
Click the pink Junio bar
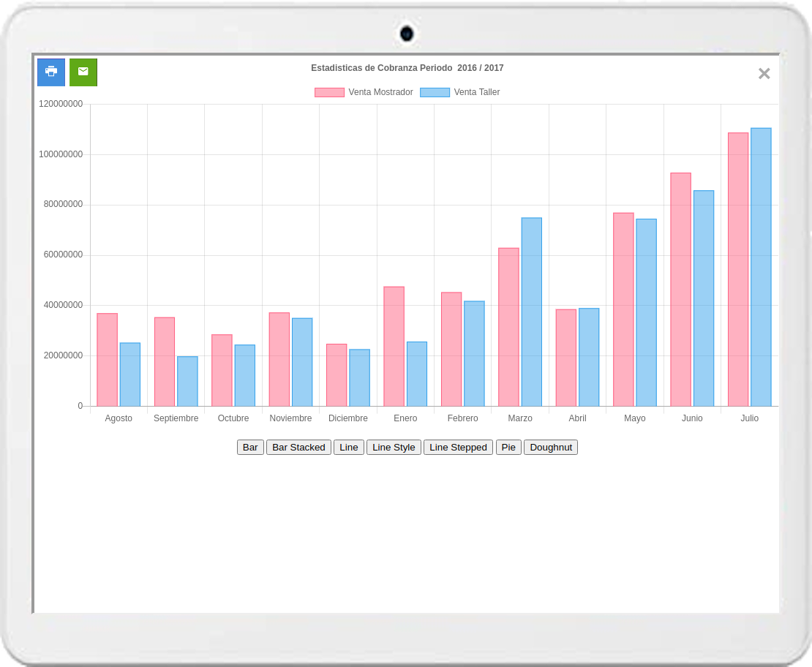coord(681,290)
